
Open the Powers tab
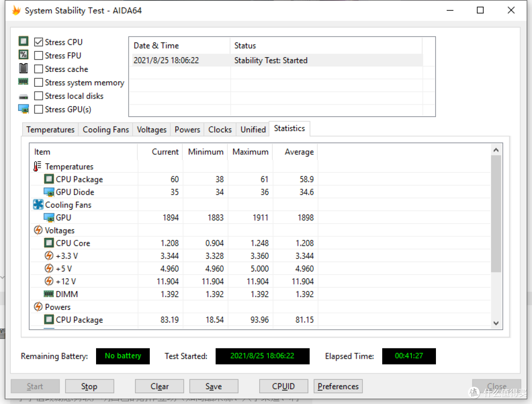pos(187,130)
